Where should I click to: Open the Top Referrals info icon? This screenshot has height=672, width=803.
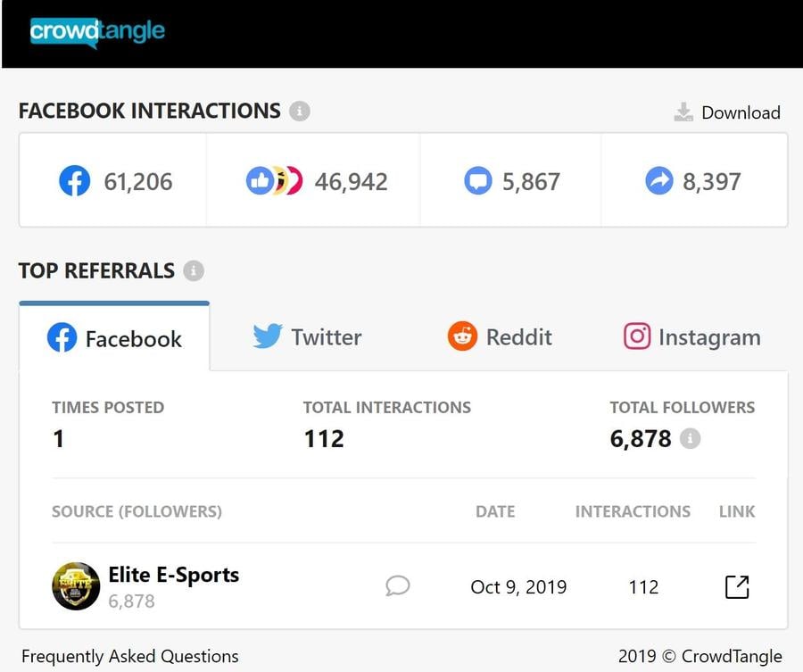point(194,270)
